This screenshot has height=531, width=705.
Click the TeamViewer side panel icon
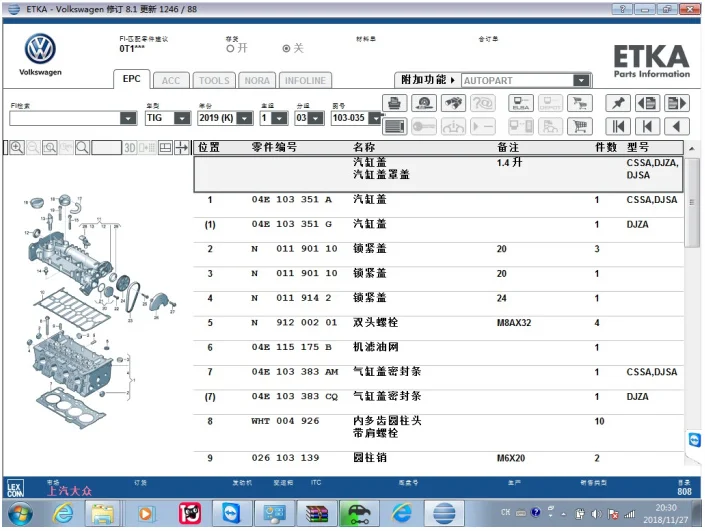pyautogui.click(x=694, y=440)
